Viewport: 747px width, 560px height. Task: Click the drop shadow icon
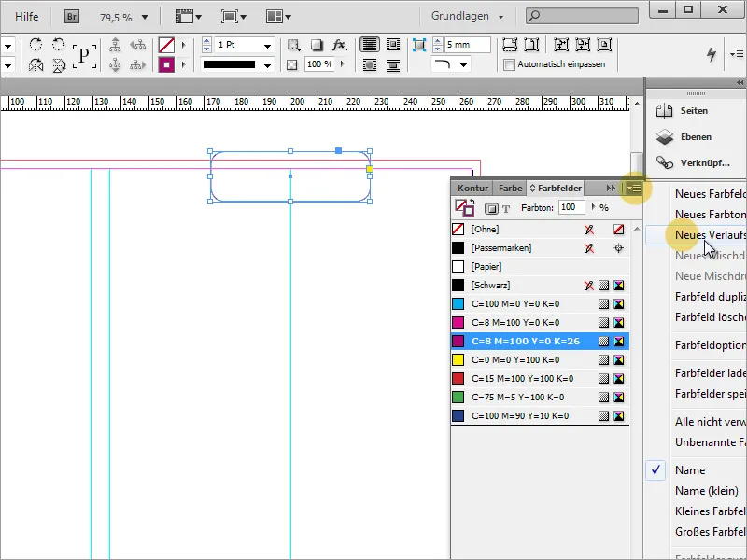pos(317,45)
